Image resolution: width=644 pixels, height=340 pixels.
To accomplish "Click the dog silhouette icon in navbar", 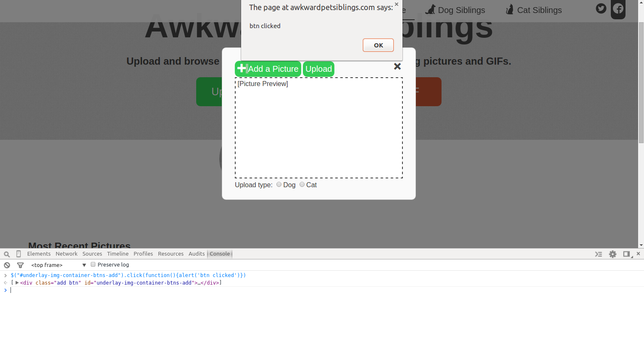I will (x=431, y=9).
